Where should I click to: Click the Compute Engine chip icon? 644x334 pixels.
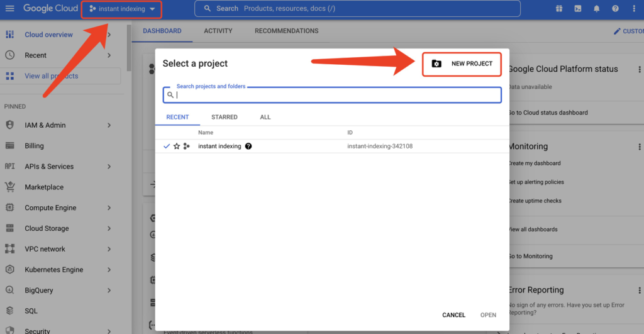click(x=10, y=208)
